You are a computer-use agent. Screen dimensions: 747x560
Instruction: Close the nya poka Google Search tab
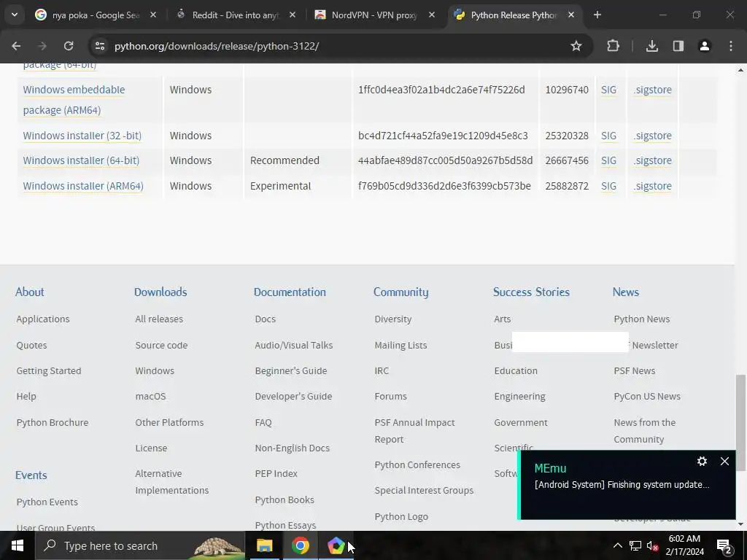pyautogui.click(x=153, y=15)
